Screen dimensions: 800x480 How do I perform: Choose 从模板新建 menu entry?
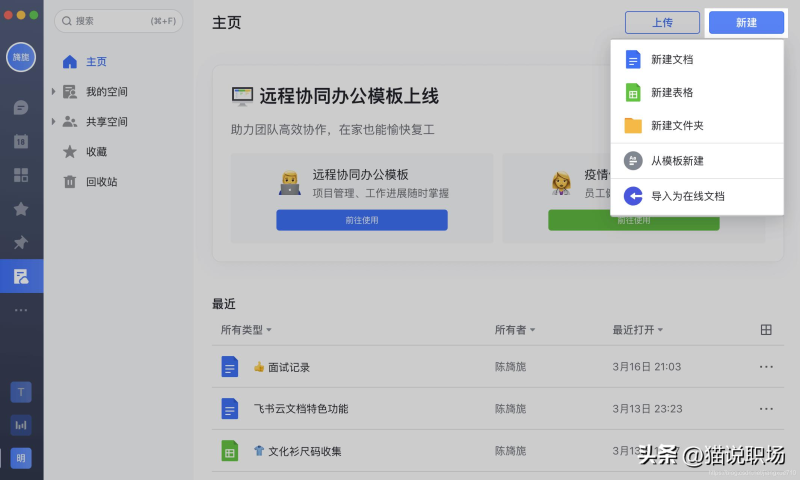coord(677,161)
